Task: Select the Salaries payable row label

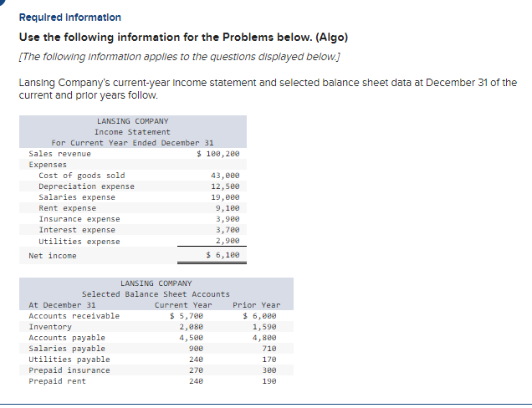Action: click(67, 349)
